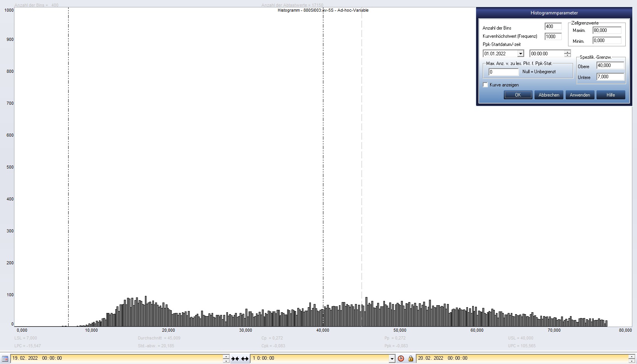Image resolution: width=637 pixels, height=364 pixels.
Task: Click the Abbrechen button
Action: click(x=549, y=95)
